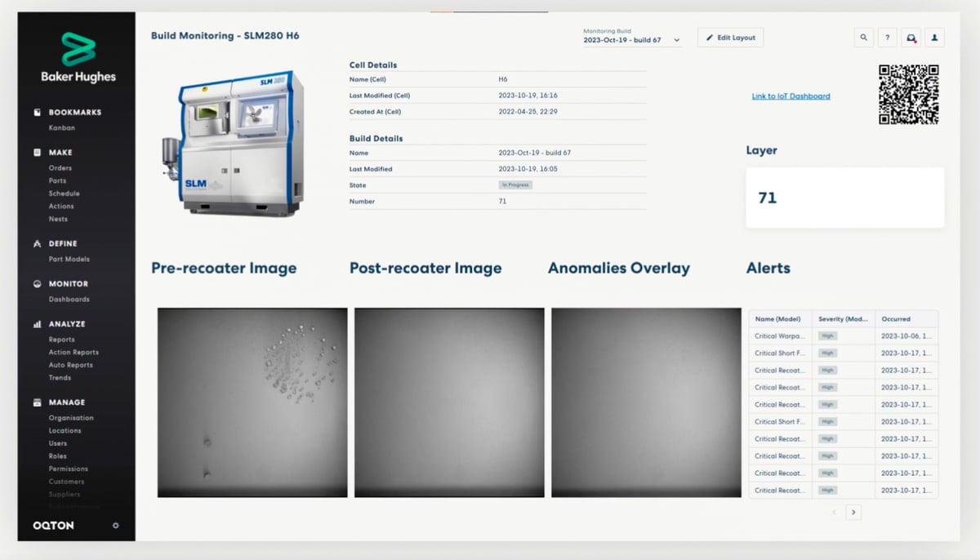This screenshot has width=980, height=560.
Task: Expand the Monitoring Build dropdown
Action: coord(676,40)
